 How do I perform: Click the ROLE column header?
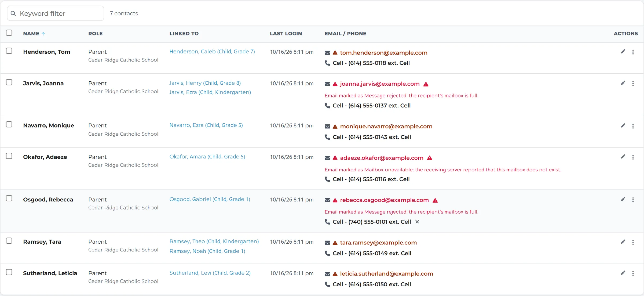point(96,34)
